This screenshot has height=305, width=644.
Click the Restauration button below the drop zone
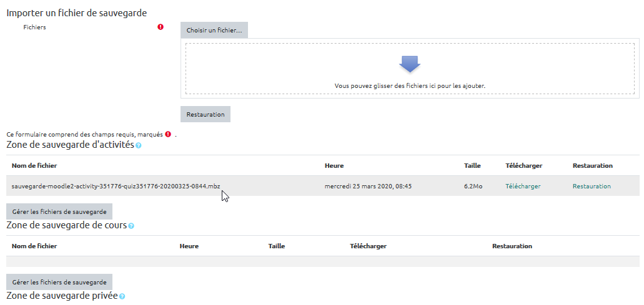[206, 114]
